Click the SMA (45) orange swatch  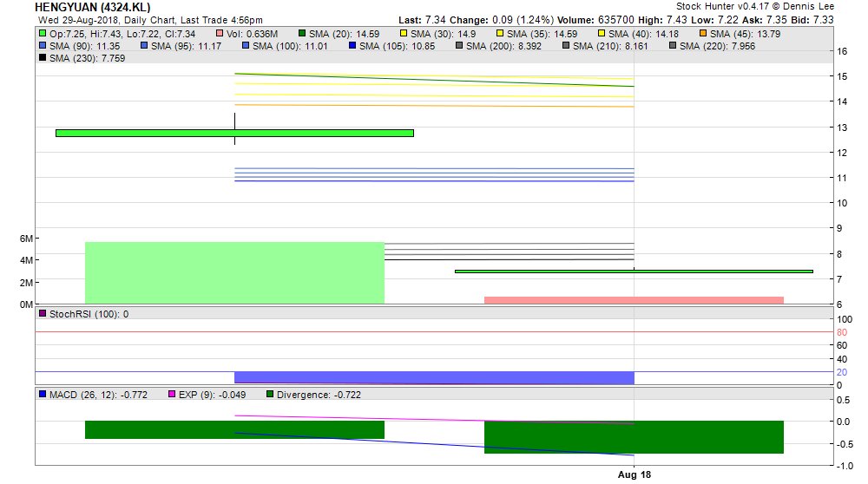tap(703, 34)
